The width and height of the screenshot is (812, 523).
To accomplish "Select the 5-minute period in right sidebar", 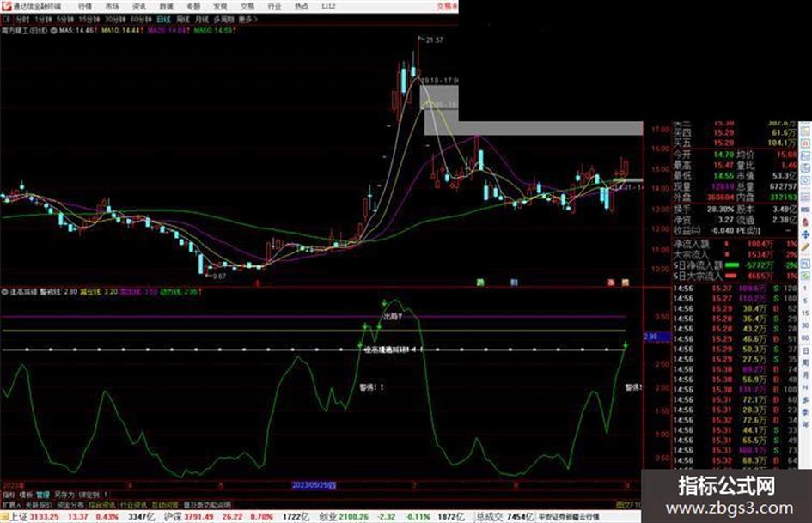I will pyautogui.click(x=806, y=301).
